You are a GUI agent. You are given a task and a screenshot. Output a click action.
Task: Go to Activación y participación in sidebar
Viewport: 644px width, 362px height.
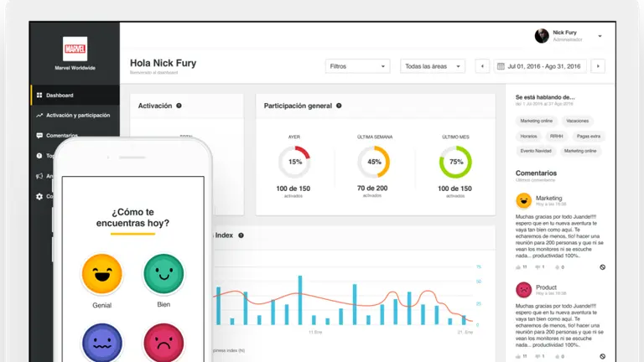coord(77,115)
